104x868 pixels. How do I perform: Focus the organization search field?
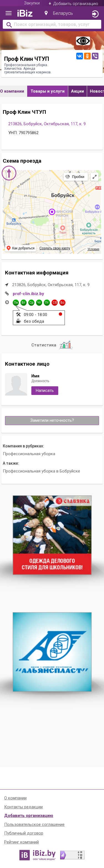pyautogui.click(x=52, y=25)
